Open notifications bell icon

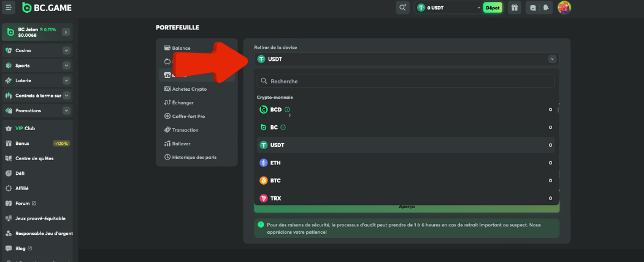[x=546, y=7]
